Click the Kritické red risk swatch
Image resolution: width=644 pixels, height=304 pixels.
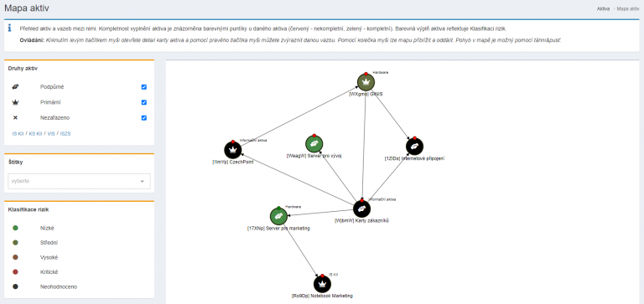click(x=15, y=272)
